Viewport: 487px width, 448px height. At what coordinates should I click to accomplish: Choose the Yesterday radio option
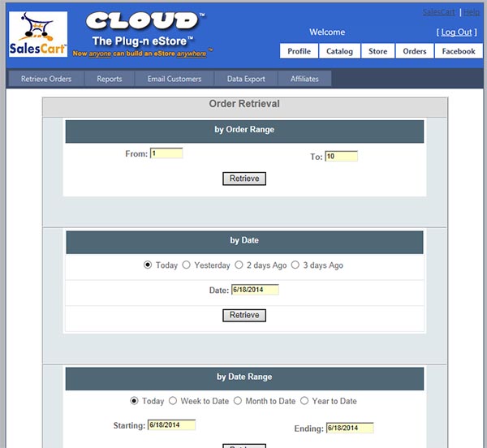click(186, 265)
